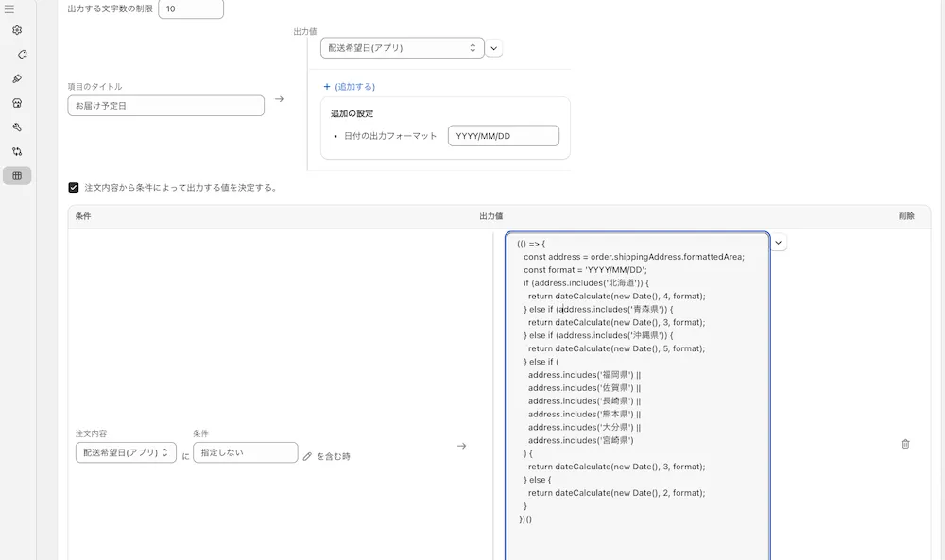Click the settings gear sidebar icon

point(17,30)
